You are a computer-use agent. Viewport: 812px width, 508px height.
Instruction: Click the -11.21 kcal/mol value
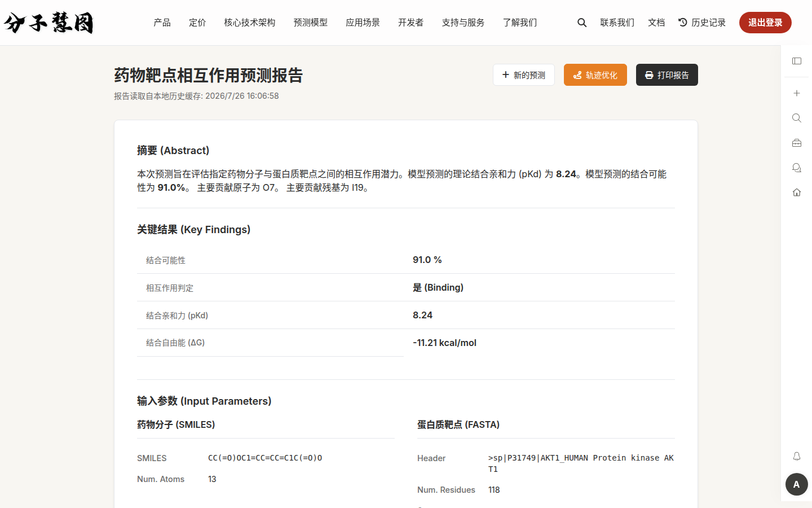tap(444, 343)
